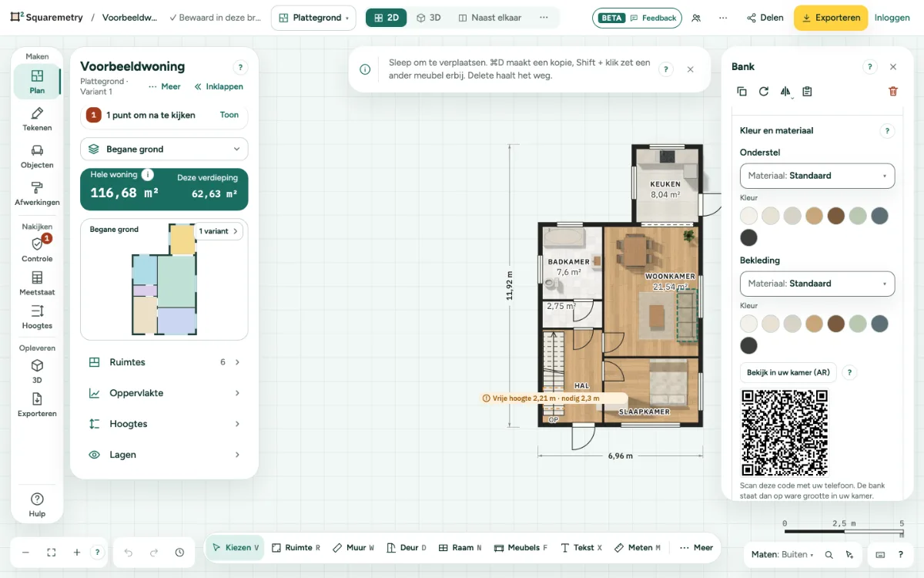Select the Deur tool
This screenshot has height=578, width=924.
tap(407, 548)
